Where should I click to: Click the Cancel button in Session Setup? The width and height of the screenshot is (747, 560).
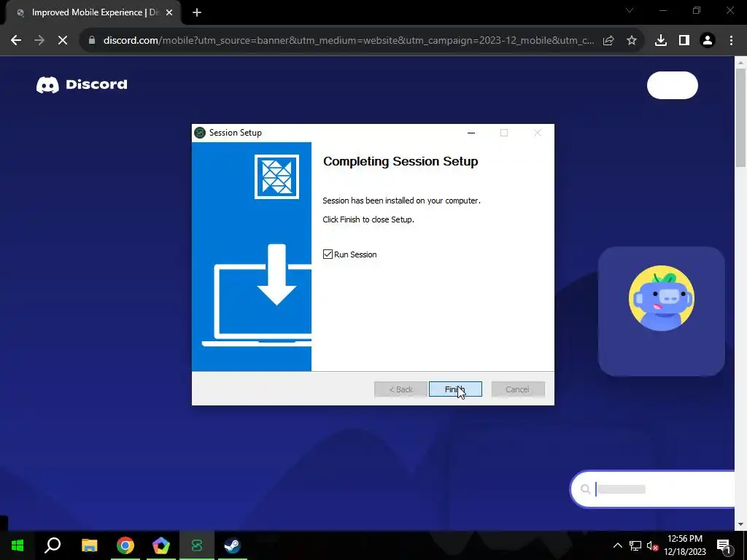click(x=518, y=389)
